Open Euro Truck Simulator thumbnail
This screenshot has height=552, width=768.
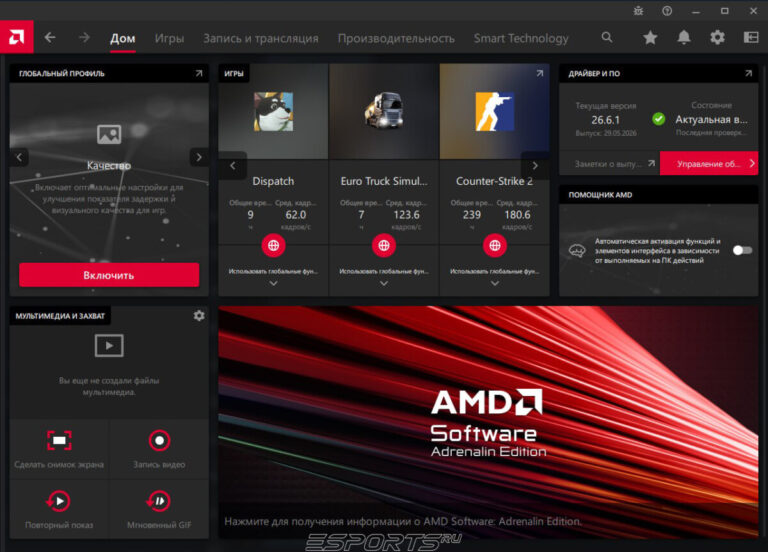[384, 112]
